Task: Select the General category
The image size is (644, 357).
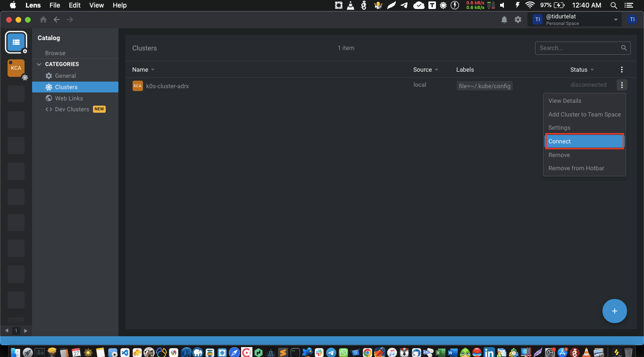Action: [75, 75]
